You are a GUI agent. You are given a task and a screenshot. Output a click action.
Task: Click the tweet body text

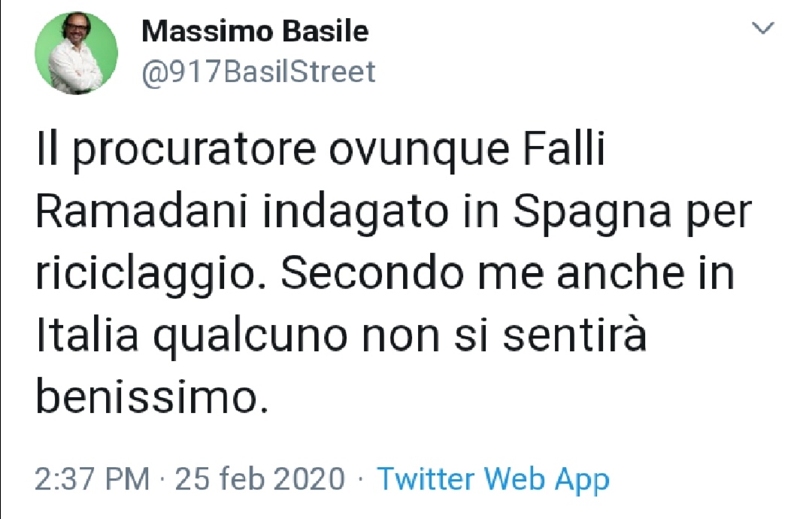[x=376, y=271]
